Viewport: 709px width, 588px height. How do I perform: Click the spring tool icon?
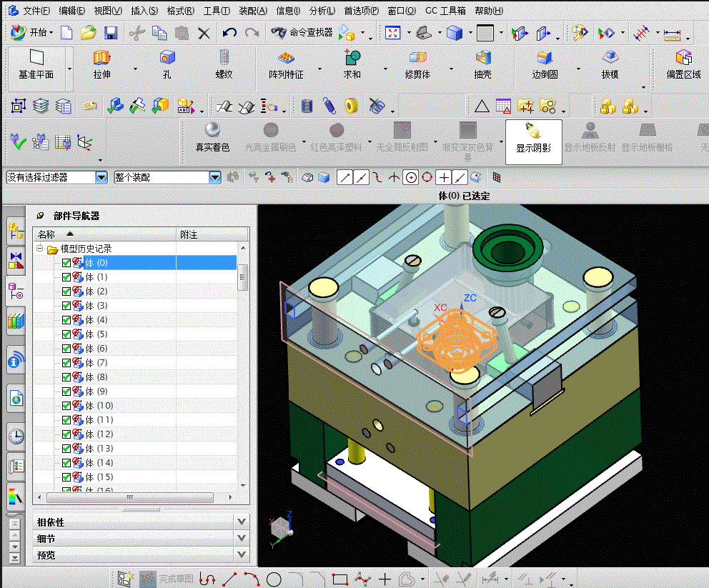(x=329, y=106)
